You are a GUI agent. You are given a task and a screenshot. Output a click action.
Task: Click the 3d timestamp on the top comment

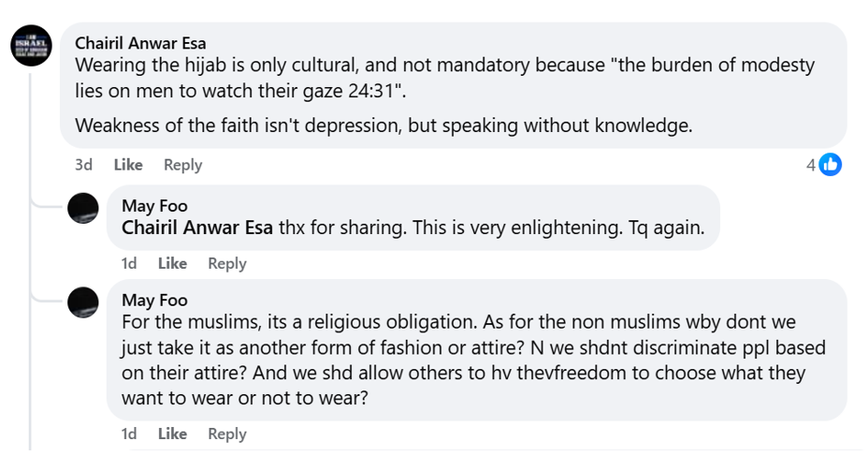point(84,165)
